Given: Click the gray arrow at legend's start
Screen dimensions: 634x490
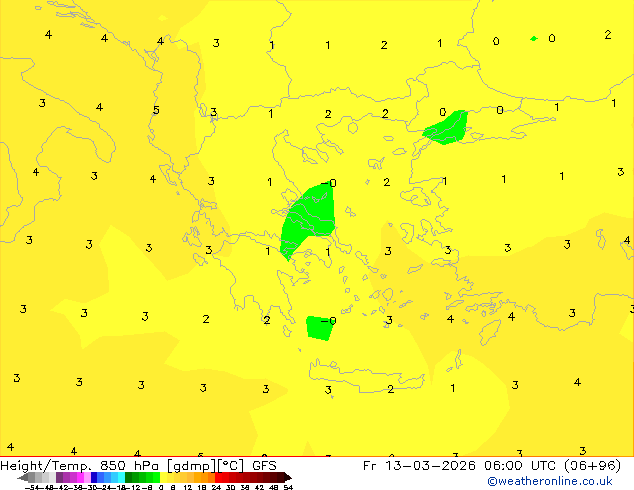Looking at the screenshot, I should point(23,477).
